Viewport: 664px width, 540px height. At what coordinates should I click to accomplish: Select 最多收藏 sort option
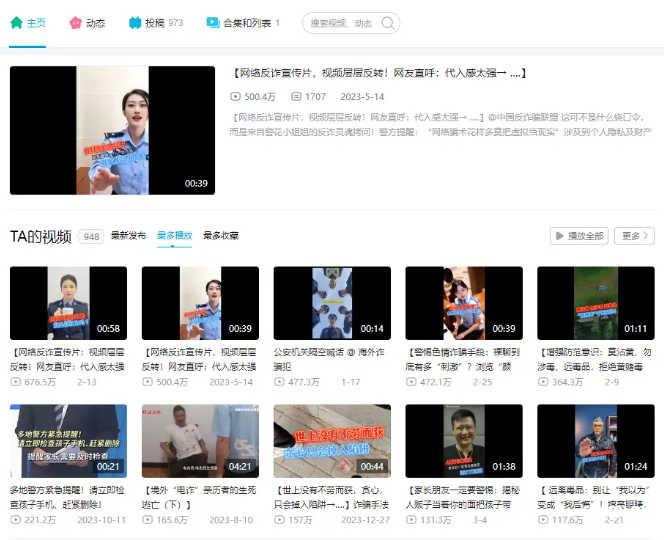220,236
